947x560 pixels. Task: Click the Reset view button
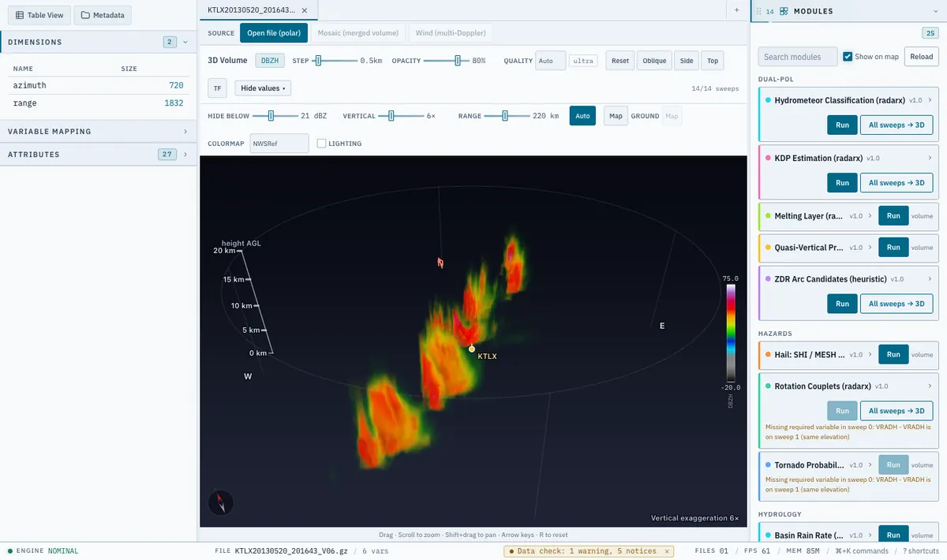620,61
